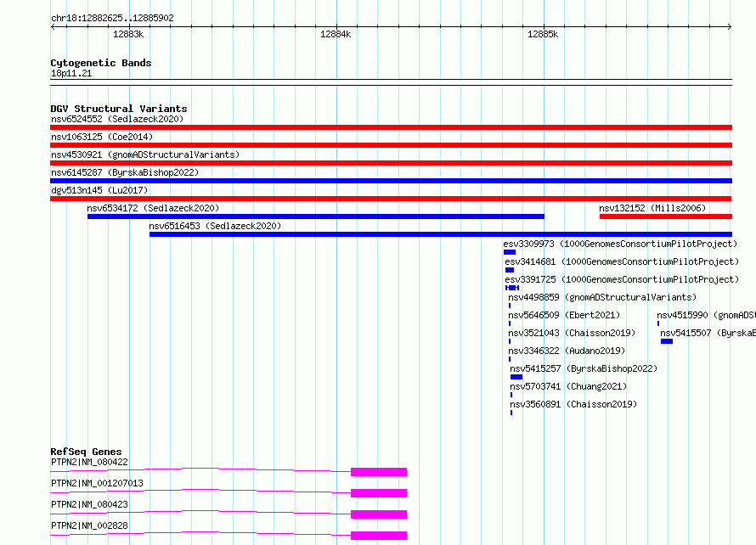756x545 pixels.
Task: Open the nsv5415257 (ByrskaBishop2022) label
Action: tap(584, 368)
